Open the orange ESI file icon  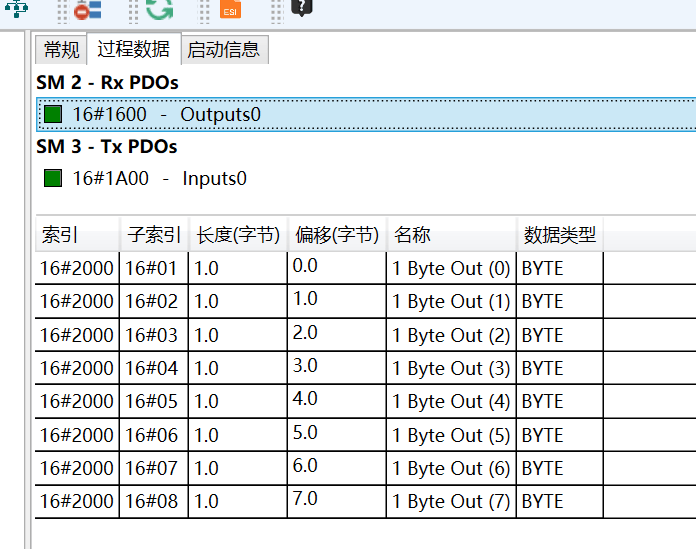tap(230, 9)
